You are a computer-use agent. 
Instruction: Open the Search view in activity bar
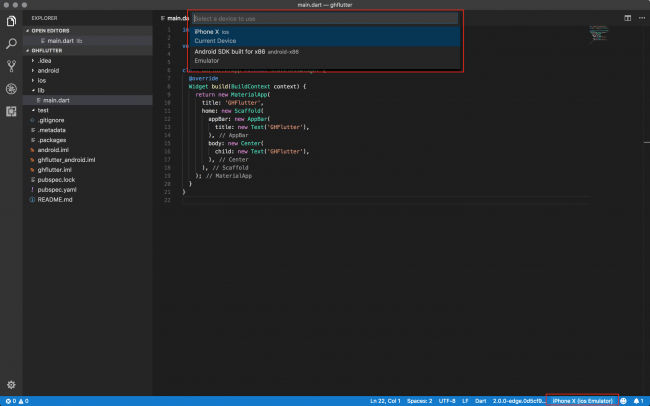point(11,44)
